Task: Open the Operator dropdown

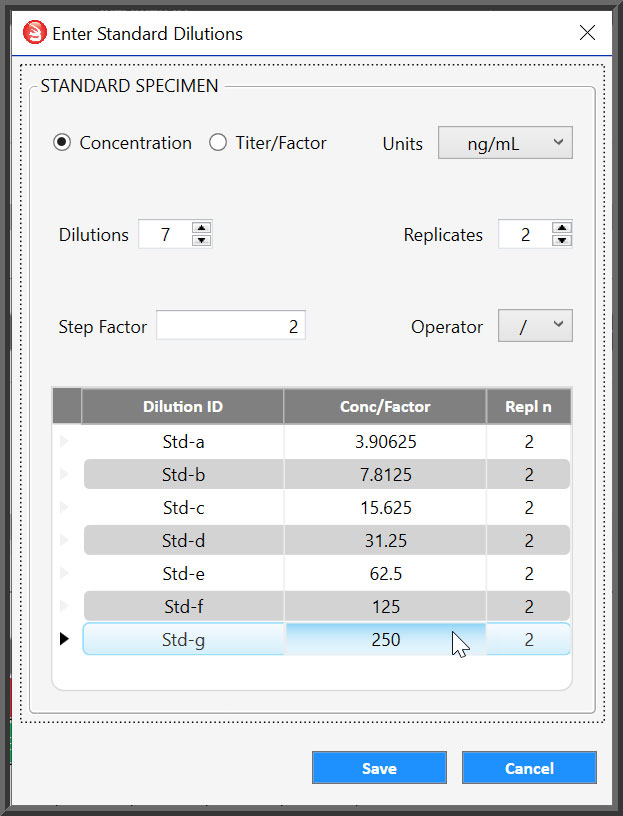Action: click(535, 326)
